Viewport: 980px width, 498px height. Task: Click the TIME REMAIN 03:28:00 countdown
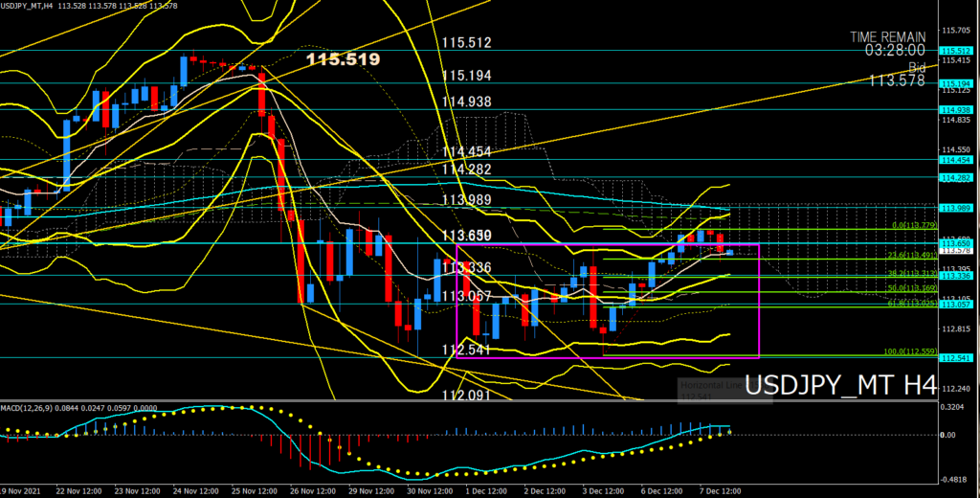887,44
